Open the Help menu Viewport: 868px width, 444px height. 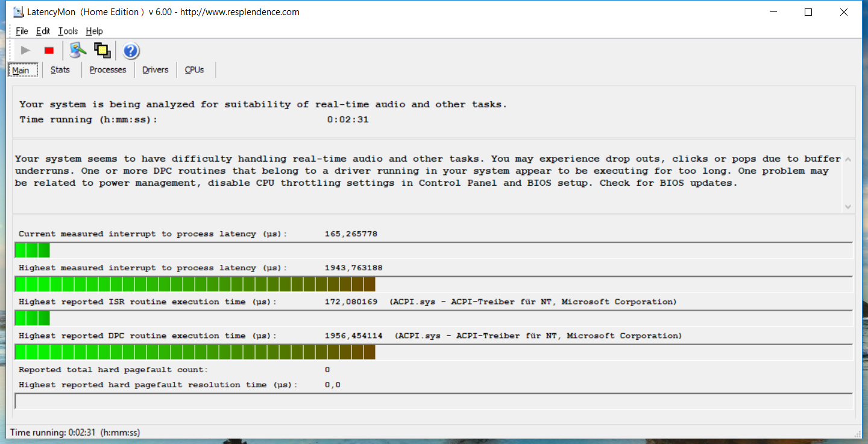tap(94, 31)
